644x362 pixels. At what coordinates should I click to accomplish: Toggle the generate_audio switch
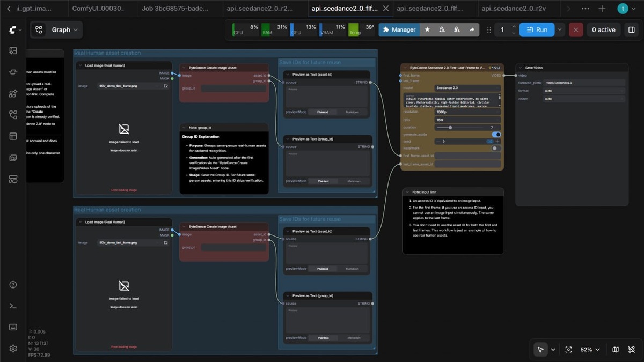pyautogui.click(x=496, y=135)
